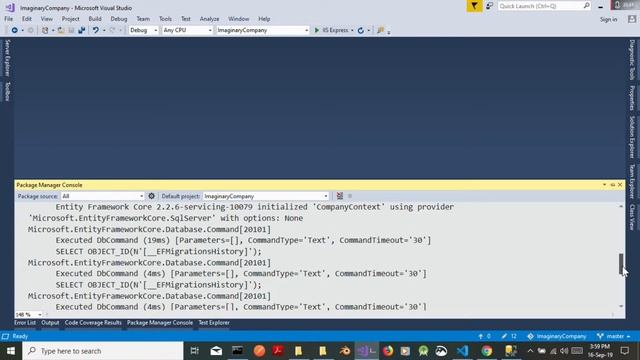The image size is (640, 360).
Task: Open the Solution Explorer side tab
Action: pyautogui.click(x=632, y=137)
